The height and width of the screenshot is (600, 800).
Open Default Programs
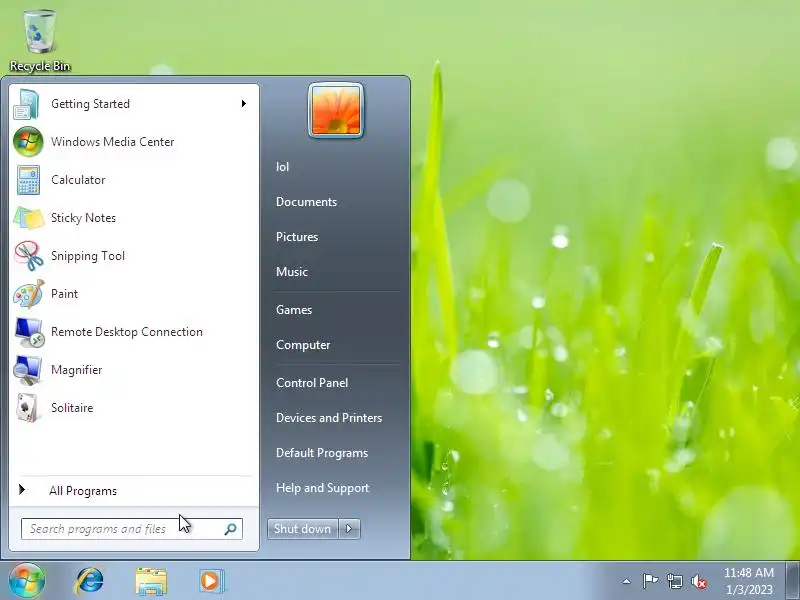pos(321,453)
